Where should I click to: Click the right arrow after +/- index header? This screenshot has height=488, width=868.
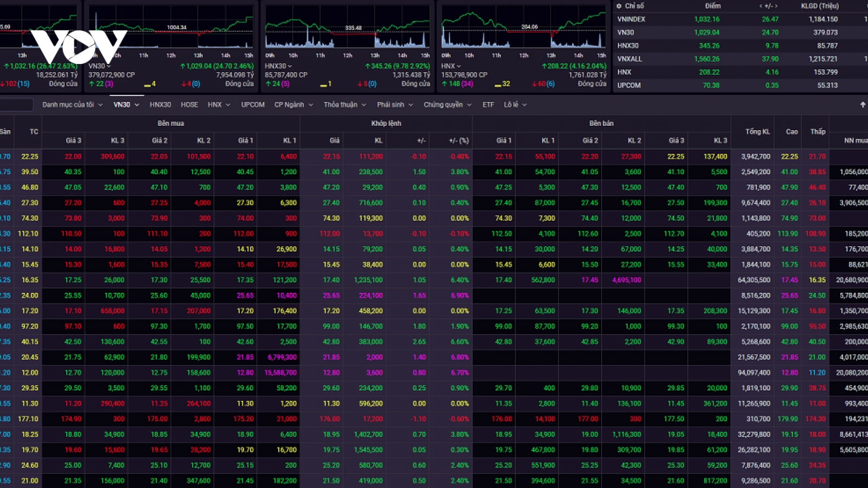776,6
